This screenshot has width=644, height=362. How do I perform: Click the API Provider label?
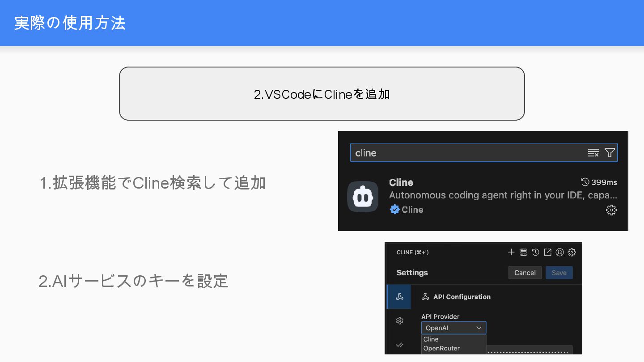pyautogui.click(x=440, y=316)
